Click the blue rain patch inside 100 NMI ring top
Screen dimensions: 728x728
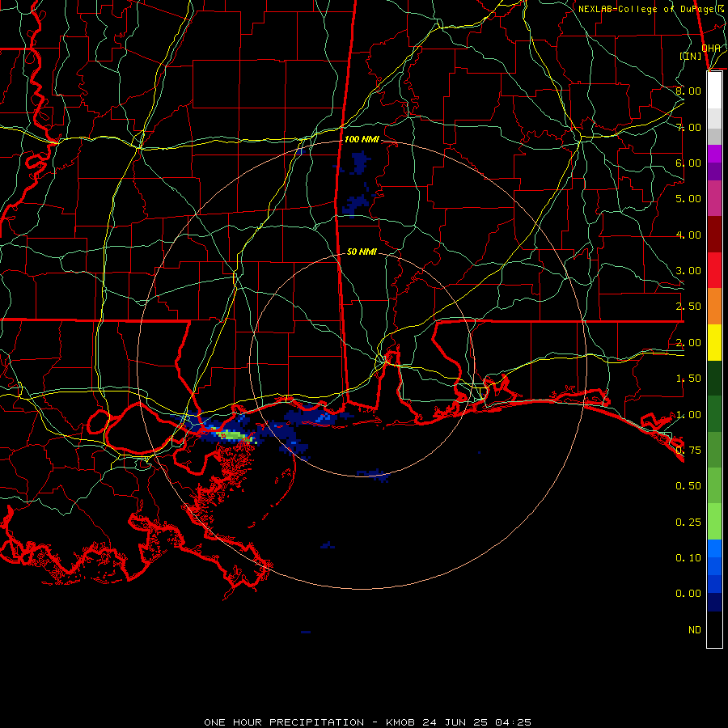[x=359, y=162]
